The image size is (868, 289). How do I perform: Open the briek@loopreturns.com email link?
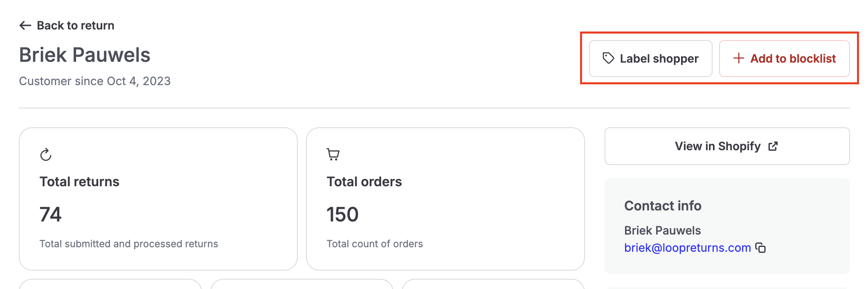687,248
